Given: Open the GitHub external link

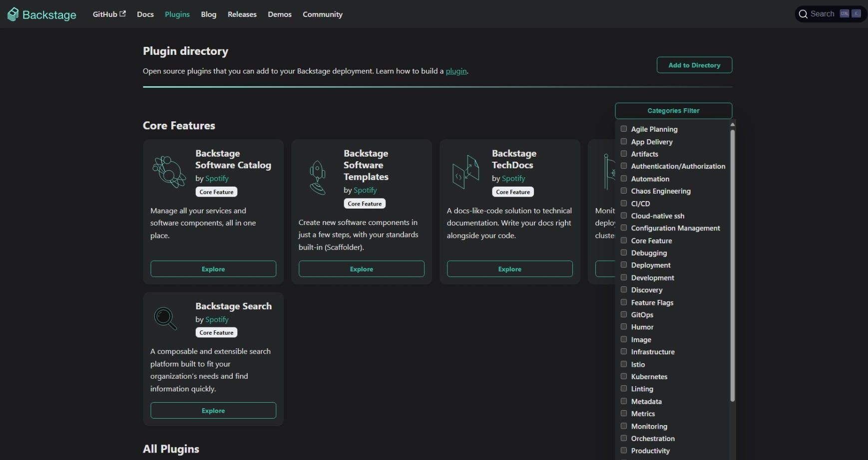Looking at the screenshot, I should pyautogui.click(x=109, y=14).
